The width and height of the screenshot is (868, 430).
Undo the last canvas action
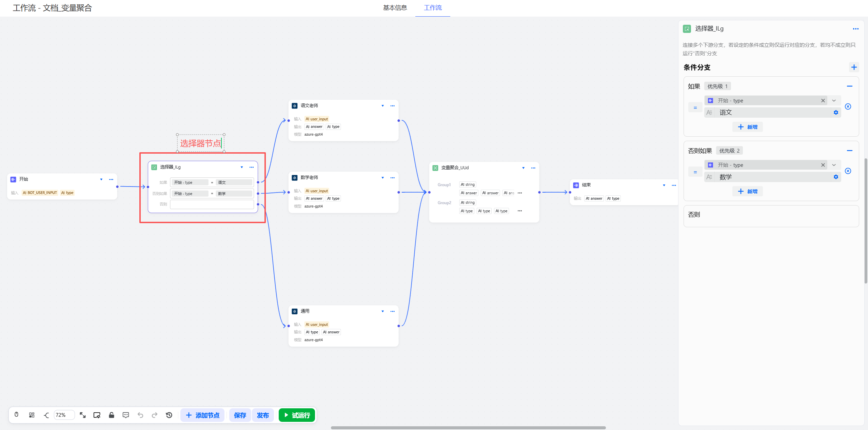[140, 415]
